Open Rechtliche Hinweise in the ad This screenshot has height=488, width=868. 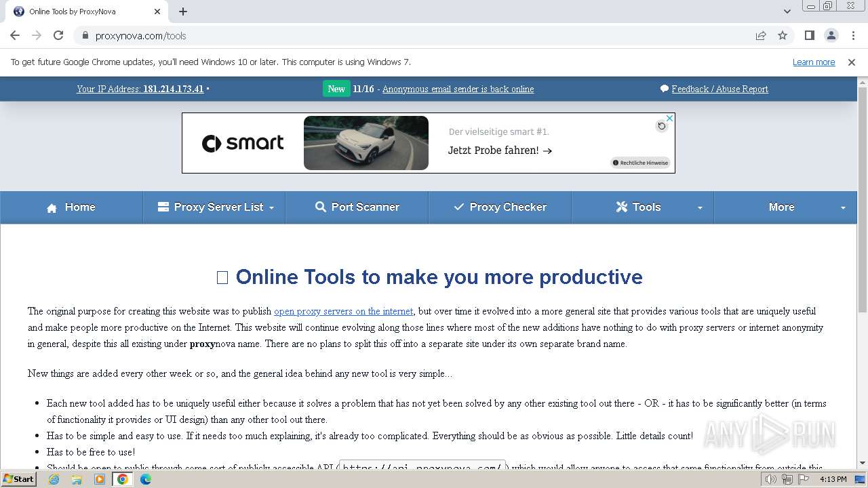pos(640,163)
